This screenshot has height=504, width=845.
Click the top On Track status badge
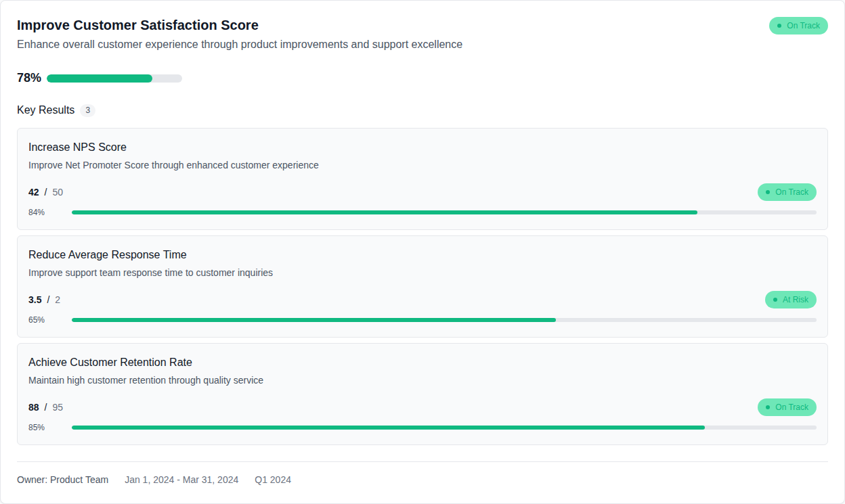(798, 26)
